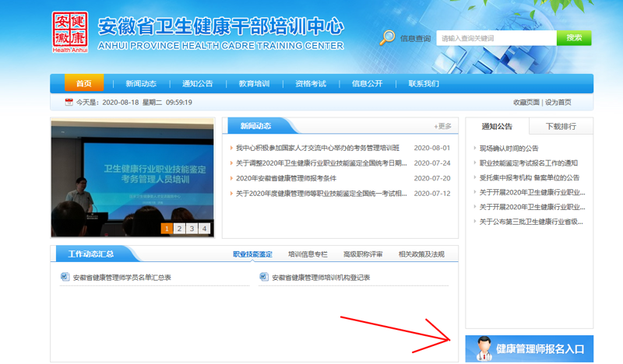
Task: Open news 关于2020年度健康管理师等职业技能鉴定全国统一考试
Action: pos(321,194)
